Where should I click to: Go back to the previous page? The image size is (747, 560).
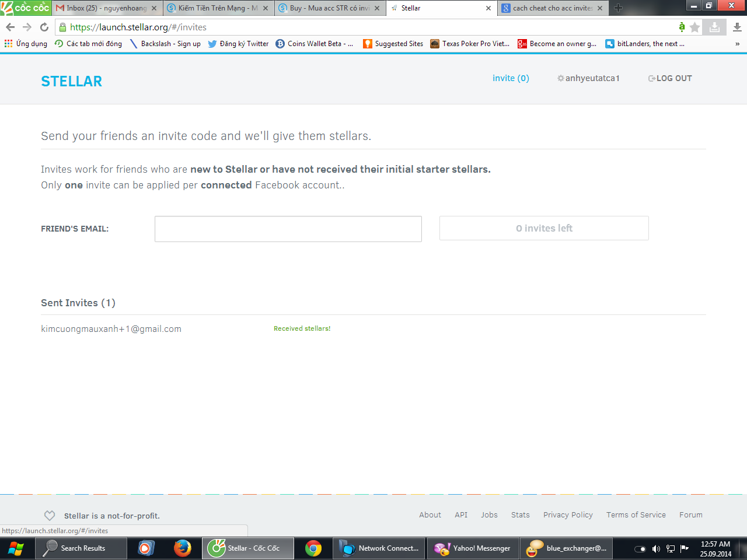(x=10, y=27)
